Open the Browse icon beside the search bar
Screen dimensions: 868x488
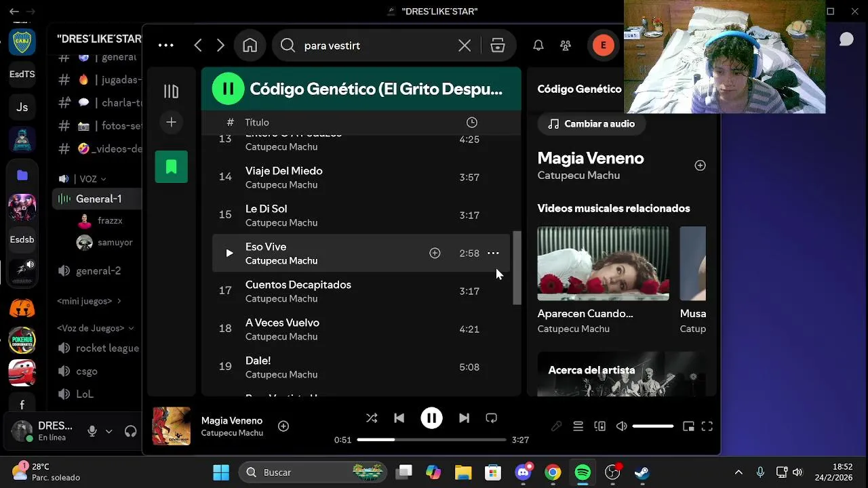pos(498,45)
